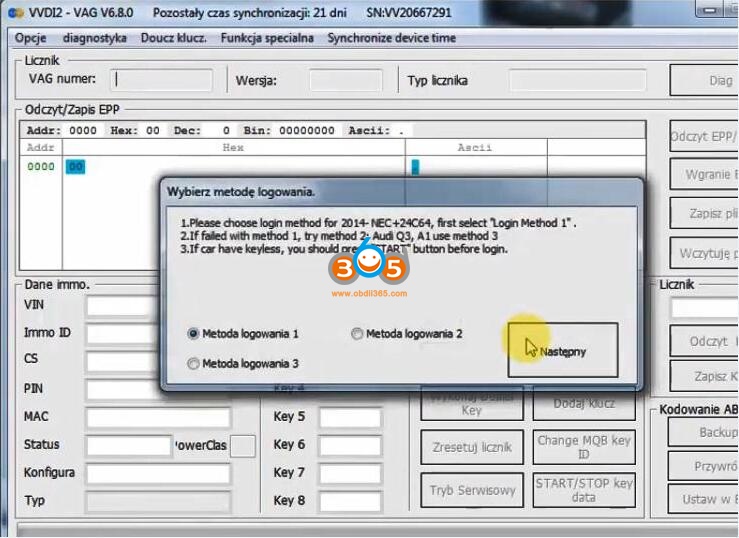This screenshot has height=538, width=739.
Task: Click the Odczyt EPP button
Action: [704, 137]
